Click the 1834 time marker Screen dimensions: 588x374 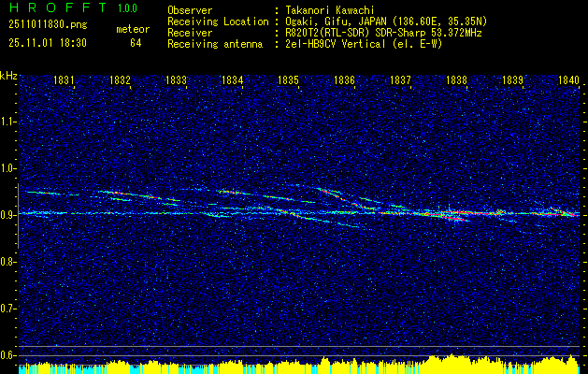pyautogui.click(x=232, y=79)
